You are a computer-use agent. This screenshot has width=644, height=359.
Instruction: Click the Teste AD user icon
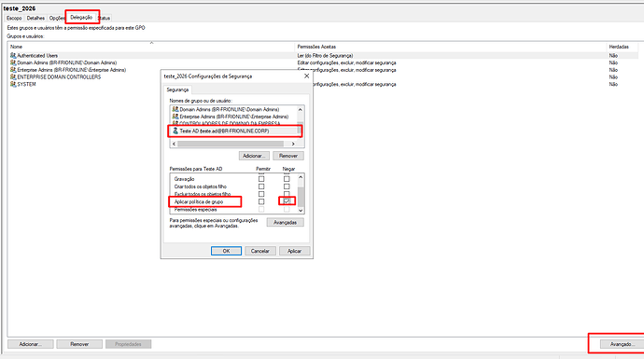[175, 131]
